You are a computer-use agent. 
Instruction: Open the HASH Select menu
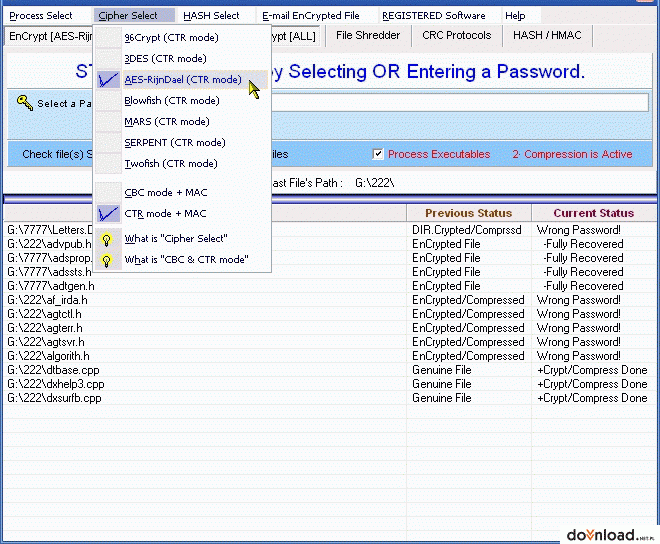click(x=211, y=16)
